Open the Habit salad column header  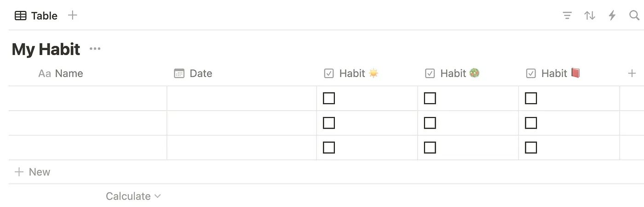[x=452, y=73]
